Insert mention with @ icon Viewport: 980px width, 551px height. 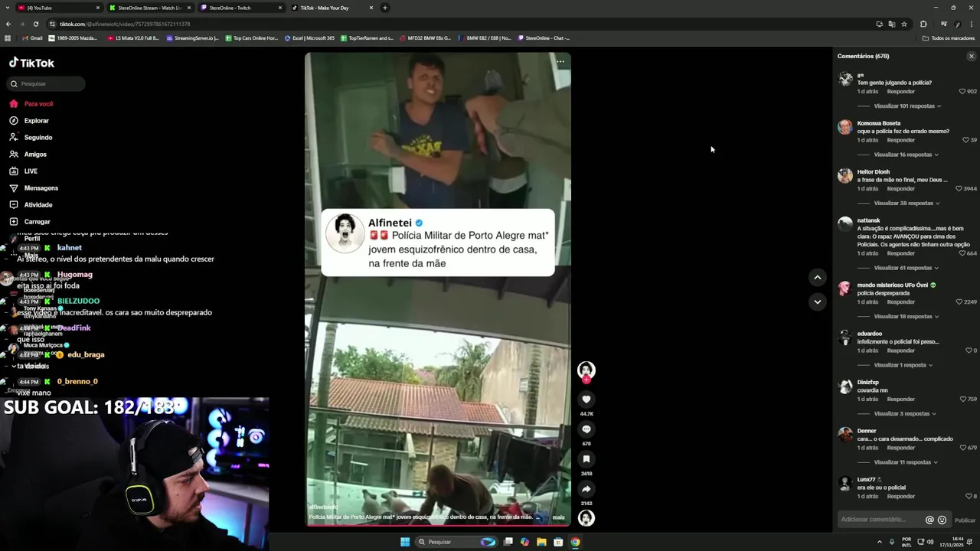tap(929, 520)
